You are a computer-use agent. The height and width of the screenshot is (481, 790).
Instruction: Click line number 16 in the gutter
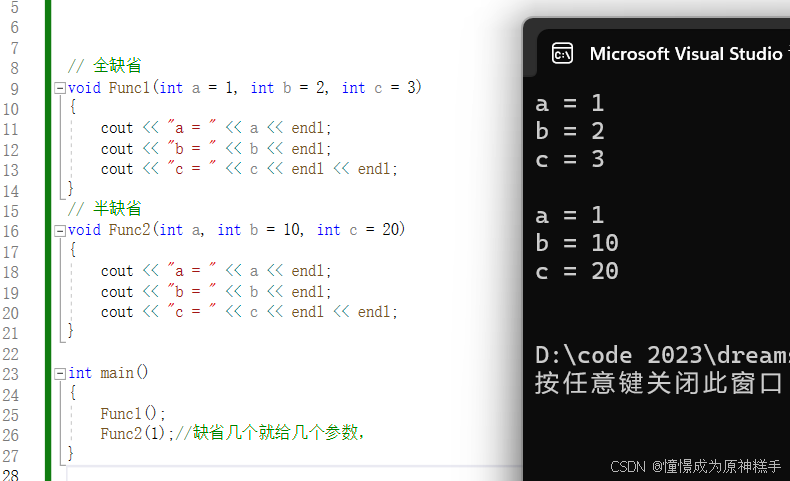point(11,232)
